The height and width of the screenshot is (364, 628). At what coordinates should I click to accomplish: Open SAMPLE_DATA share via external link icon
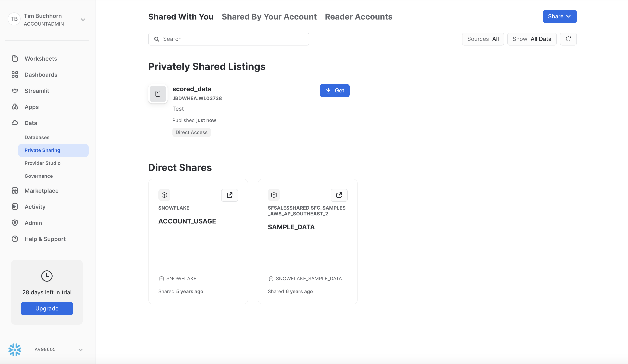click(339, 195)
